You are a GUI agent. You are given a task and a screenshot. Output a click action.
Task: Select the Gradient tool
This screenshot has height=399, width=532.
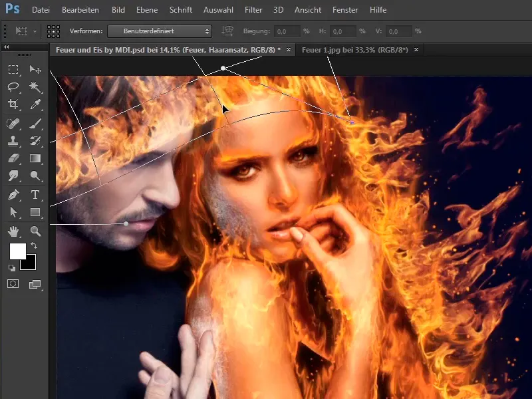(35, 158)
